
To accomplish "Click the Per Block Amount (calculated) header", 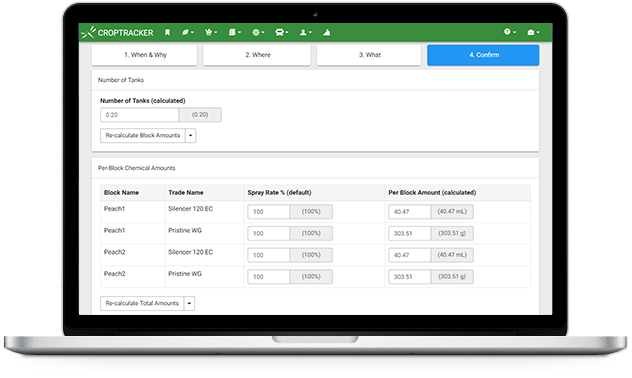I will coord(432,193).
